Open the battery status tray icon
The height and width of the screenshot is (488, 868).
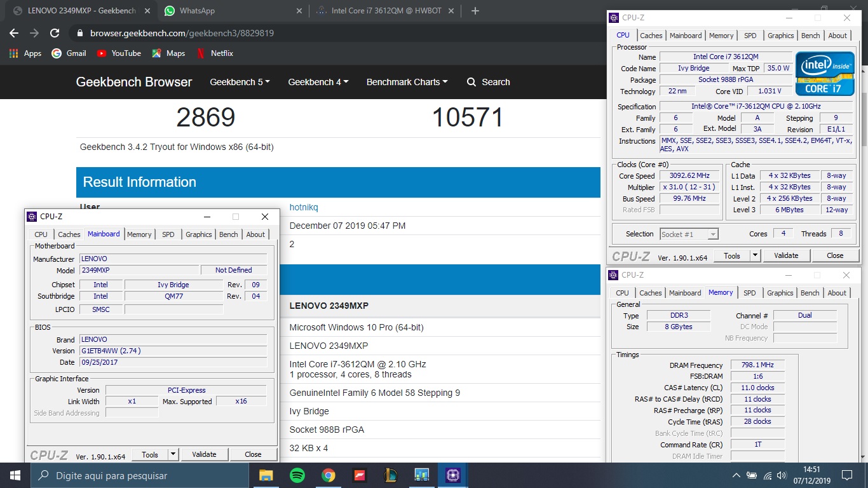[752, 475]
